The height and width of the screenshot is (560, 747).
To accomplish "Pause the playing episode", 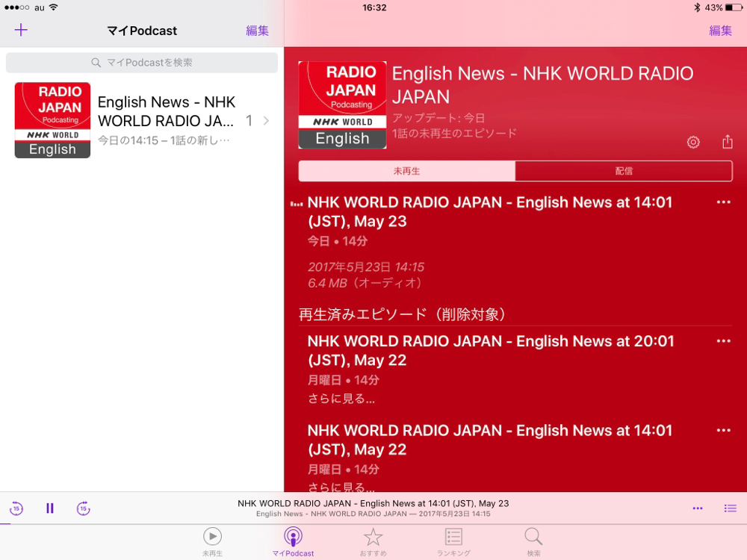I will pyautogui.click(x=50, y=508).
